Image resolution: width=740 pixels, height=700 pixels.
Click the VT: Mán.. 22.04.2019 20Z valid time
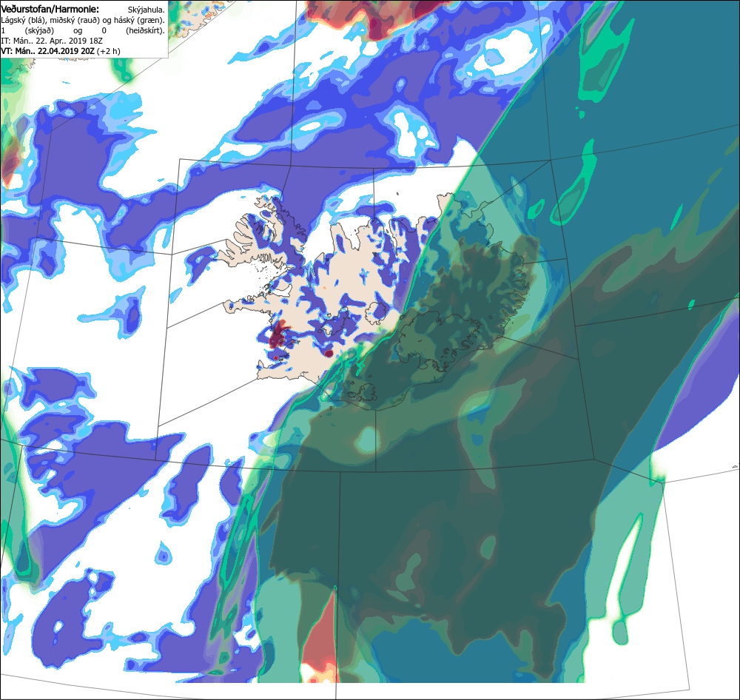47,51
